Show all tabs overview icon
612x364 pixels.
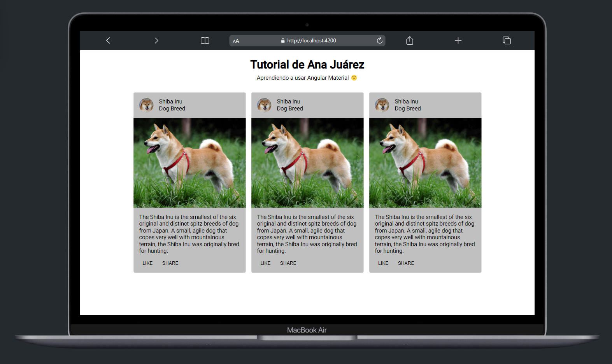point(507,40)
